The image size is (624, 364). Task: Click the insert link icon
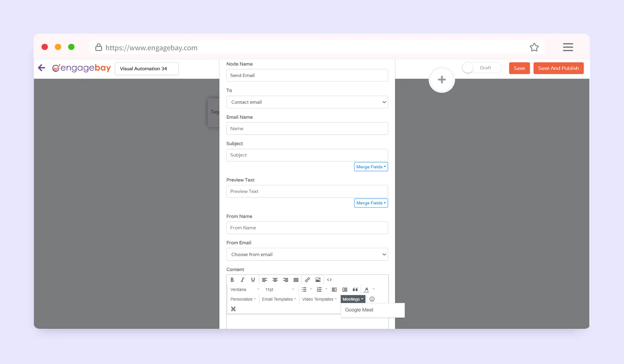tap(307, 280)
